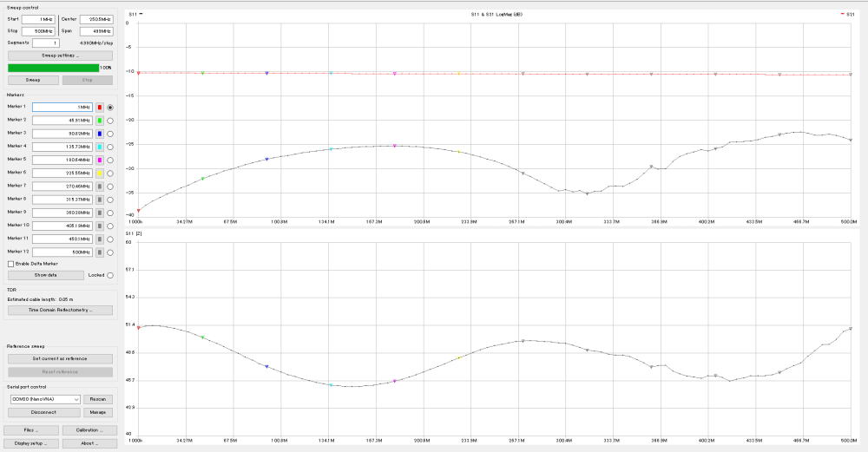868x452 pixels.
Task: Disconnect from the NanoVNA
Action: click(x=44, y=412)
